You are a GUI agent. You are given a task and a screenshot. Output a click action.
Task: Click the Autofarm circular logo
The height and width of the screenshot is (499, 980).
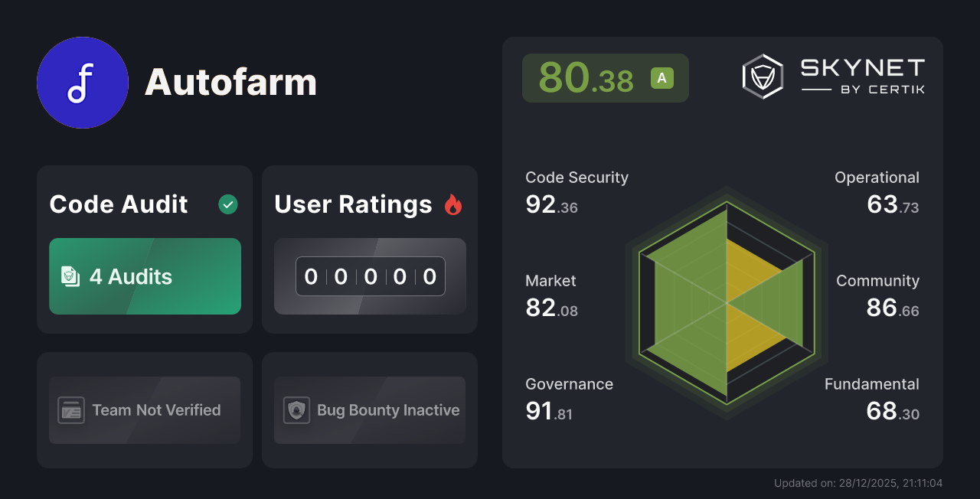coord(83,83)
